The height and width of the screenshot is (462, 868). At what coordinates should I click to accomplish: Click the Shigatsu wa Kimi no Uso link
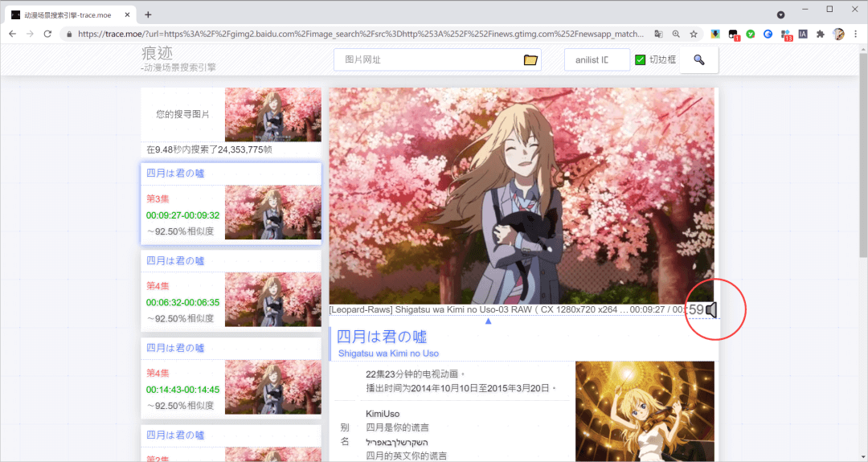pyautogui.click(x=389, y=354)
